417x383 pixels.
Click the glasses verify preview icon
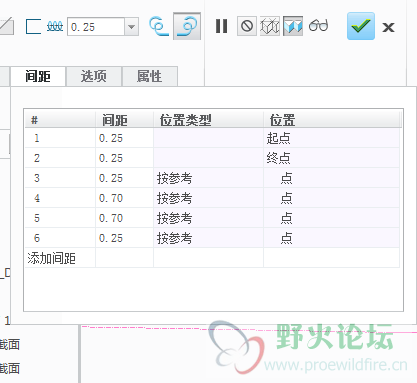tap(318, 25)
